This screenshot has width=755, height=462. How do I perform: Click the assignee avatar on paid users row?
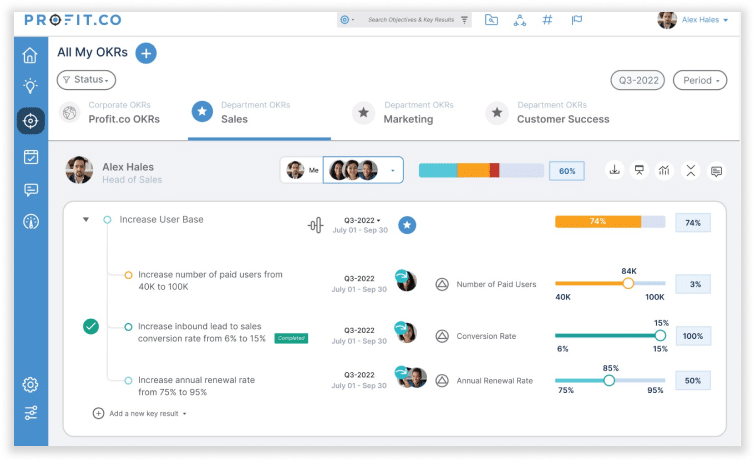pos(405,280)
